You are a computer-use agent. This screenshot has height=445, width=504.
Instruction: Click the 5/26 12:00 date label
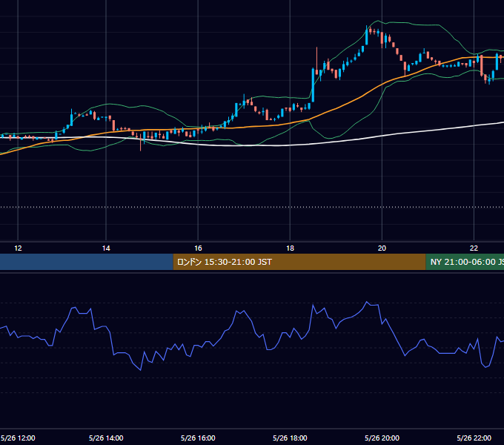tap(18, 438)
